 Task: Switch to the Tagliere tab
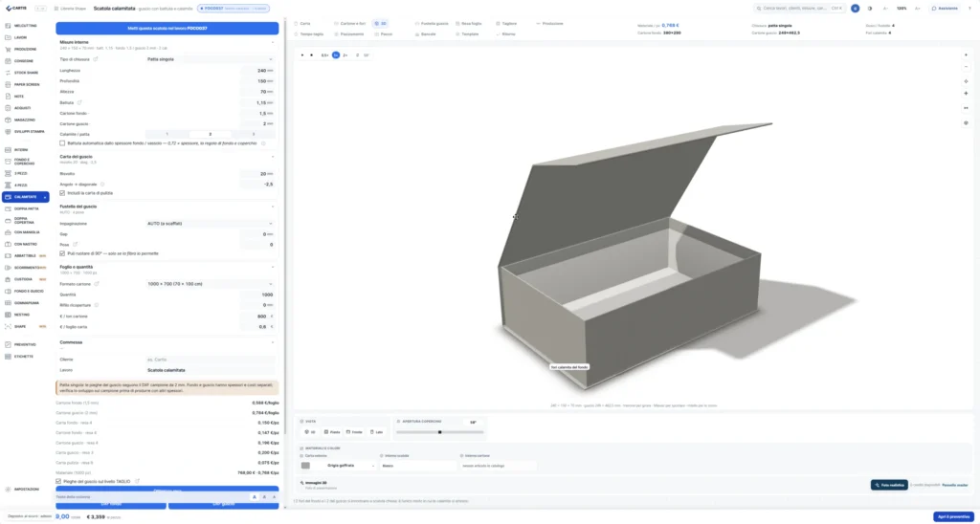coord(507,24)
